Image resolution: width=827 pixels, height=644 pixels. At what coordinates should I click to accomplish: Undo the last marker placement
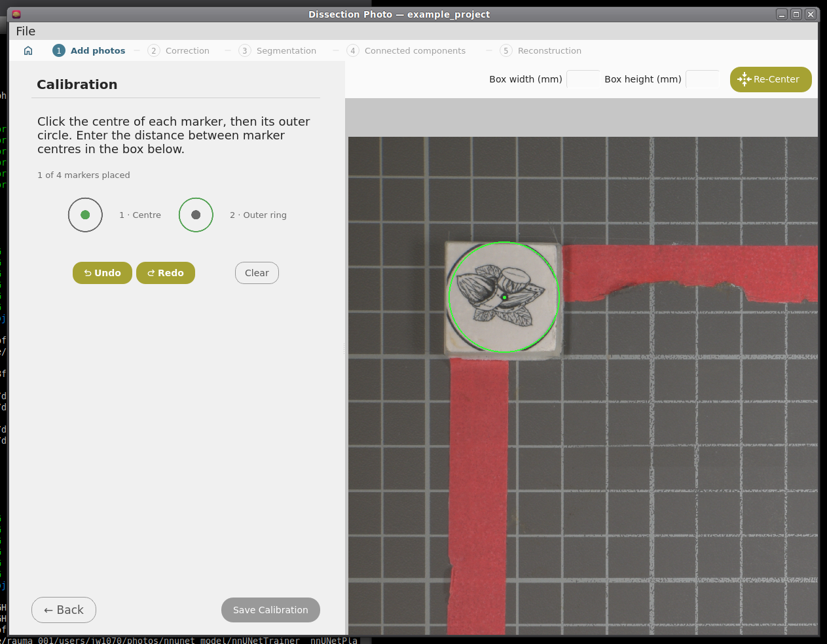pyautogui.click(x=102, y=273)
